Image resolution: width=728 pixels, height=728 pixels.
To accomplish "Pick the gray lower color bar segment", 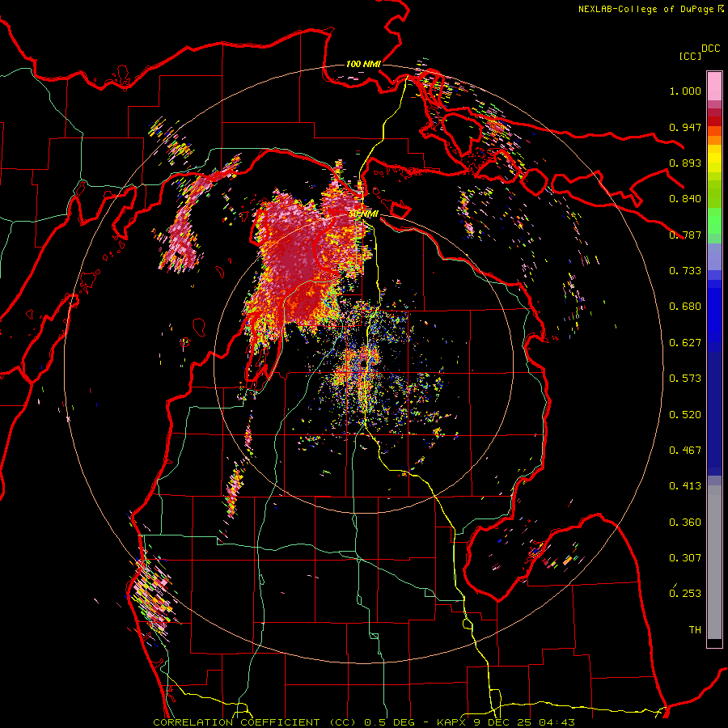I will (x=714, y=562).
